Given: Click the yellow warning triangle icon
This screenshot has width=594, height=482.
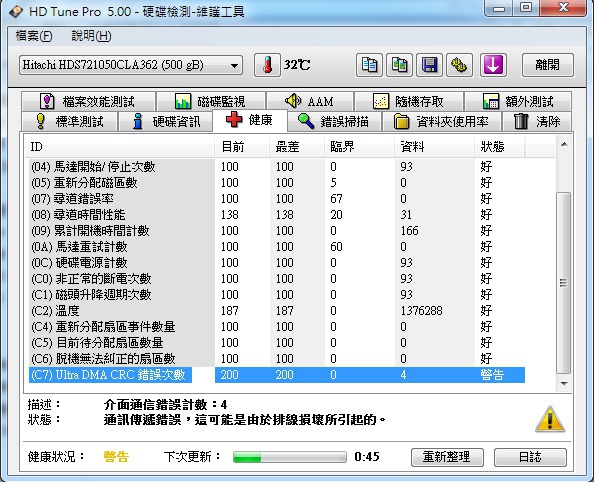Looking at the screenshot, I should click(x=550, y=419).
